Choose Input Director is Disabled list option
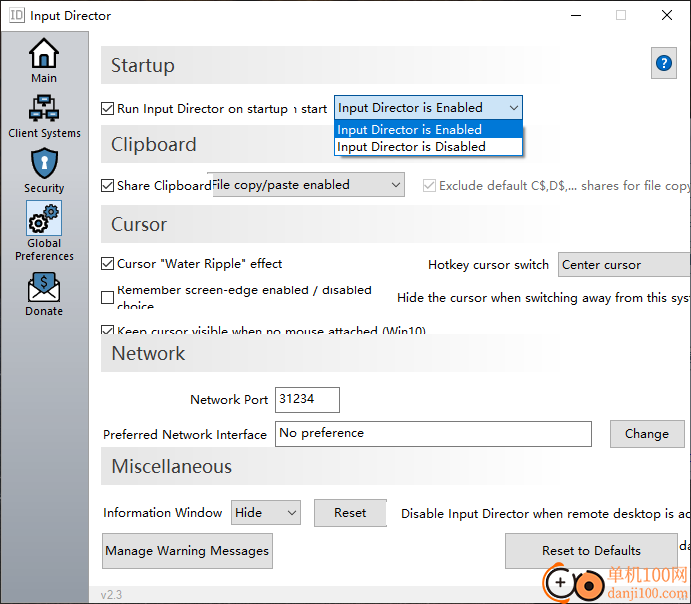Image resolution: width=691 pixels, height=604 pixels. click(428, 147)
